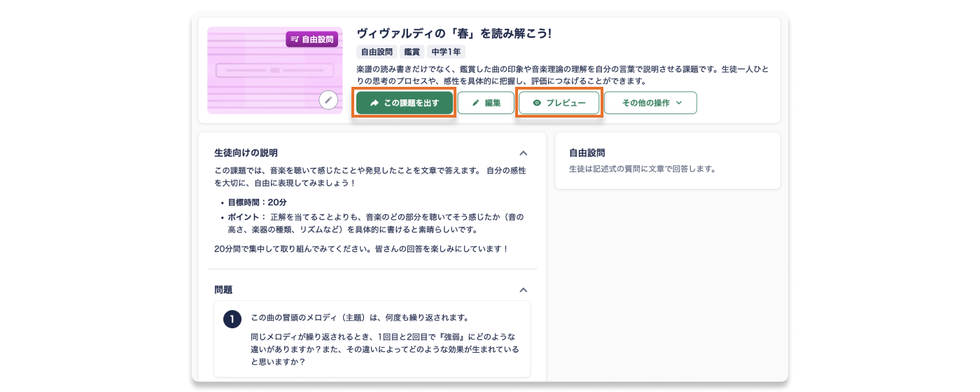
Task: Click the question number 1 circle
Action: click(232, 319)
